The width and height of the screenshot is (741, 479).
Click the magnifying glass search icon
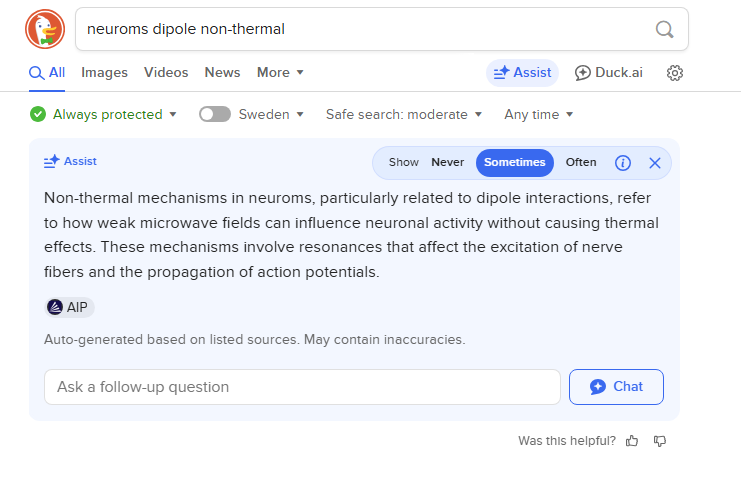(x=664, y=29)
